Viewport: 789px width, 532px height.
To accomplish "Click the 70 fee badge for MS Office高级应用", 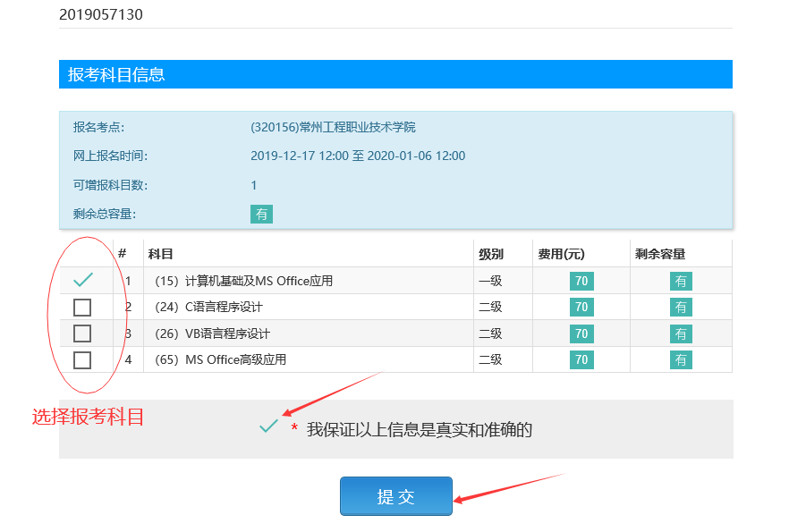I will point(581,360).
